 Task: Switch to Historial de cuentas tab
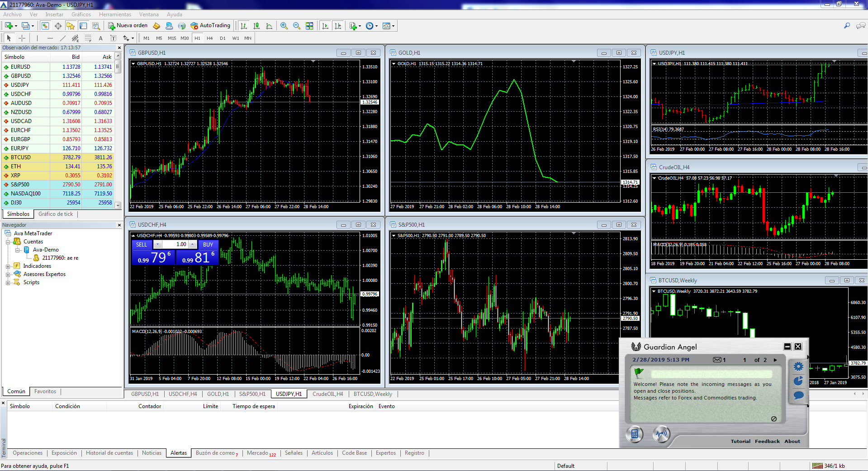(109, 453)
